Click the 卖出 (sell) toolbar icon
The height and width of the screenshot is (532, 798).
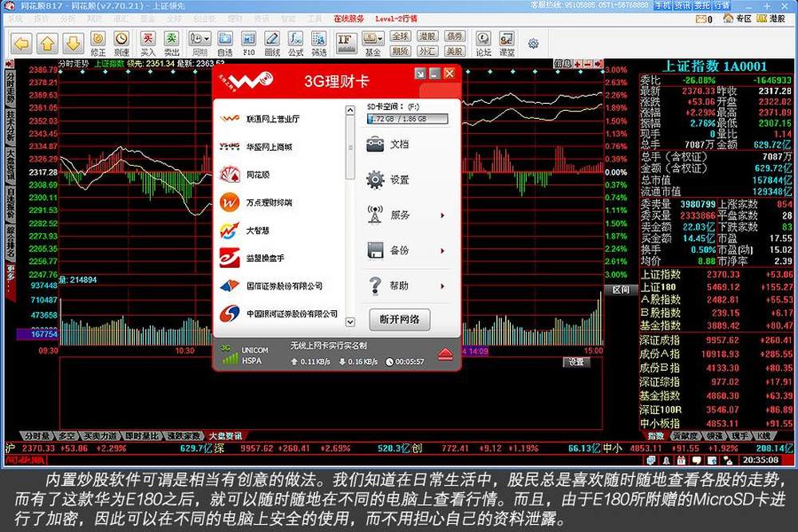(172, 42)
